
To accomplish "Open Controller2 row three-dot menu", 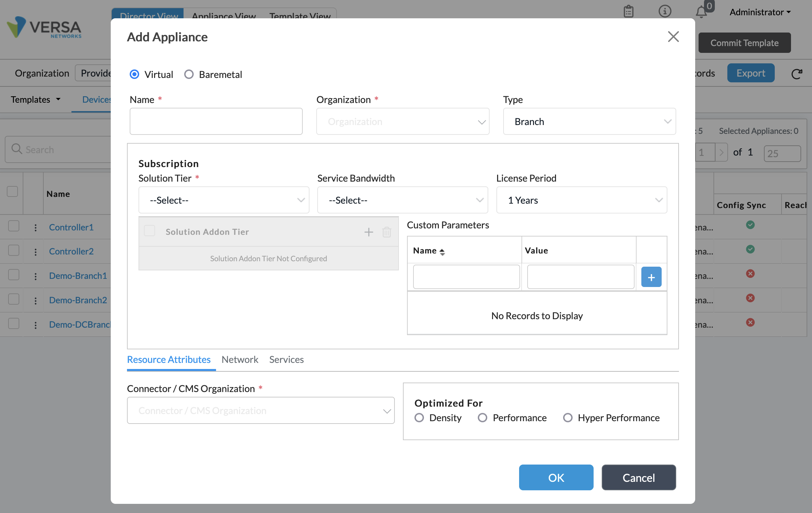I will (x=36, y=252).
